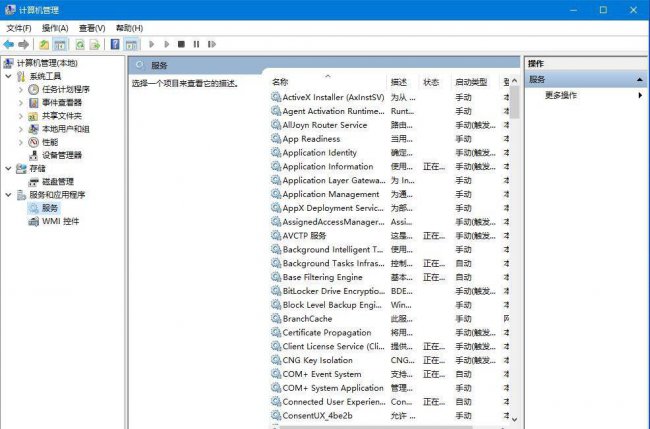The width and height of the screenshot is (650, 429).
Task: Collapse the 存储 tree node
Action: pyautogui.click(x=8, y=168)
